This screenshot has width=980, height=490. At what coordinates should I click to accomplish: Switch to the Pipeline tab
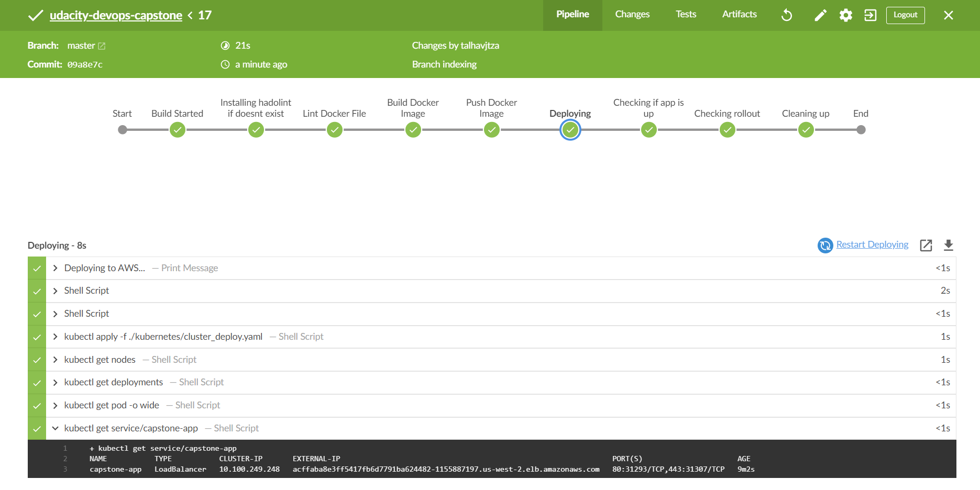pos(572,15)
